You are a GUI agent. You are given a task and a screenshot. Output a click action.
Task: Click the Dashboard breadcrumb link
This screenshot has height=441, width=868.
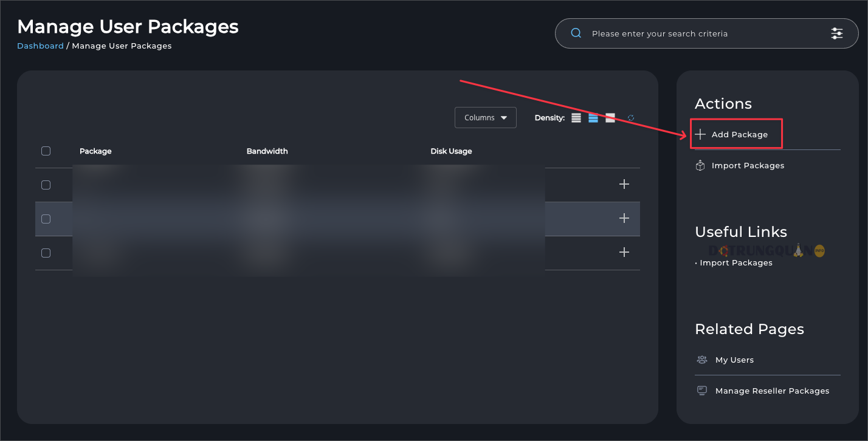pyautogui.click(x=40, y=46)
